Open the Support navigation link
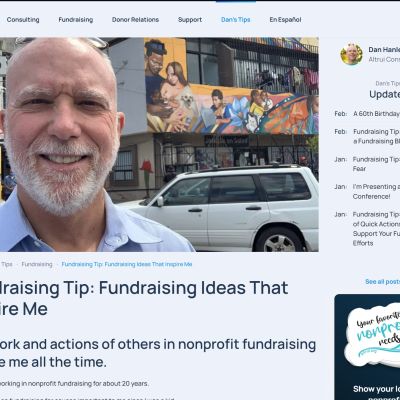This screenshot has height=400, width=400. click(x=190, y=20)
